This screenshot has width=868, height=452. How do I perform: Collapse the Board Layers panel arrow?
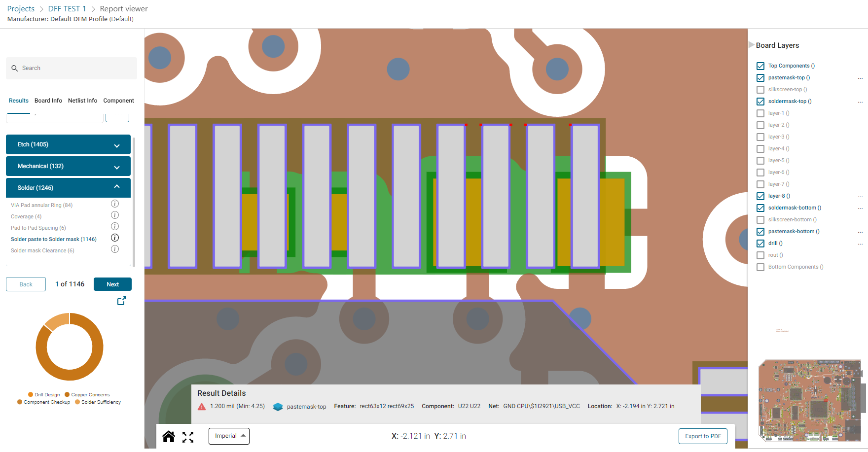[x=751, y=45]
